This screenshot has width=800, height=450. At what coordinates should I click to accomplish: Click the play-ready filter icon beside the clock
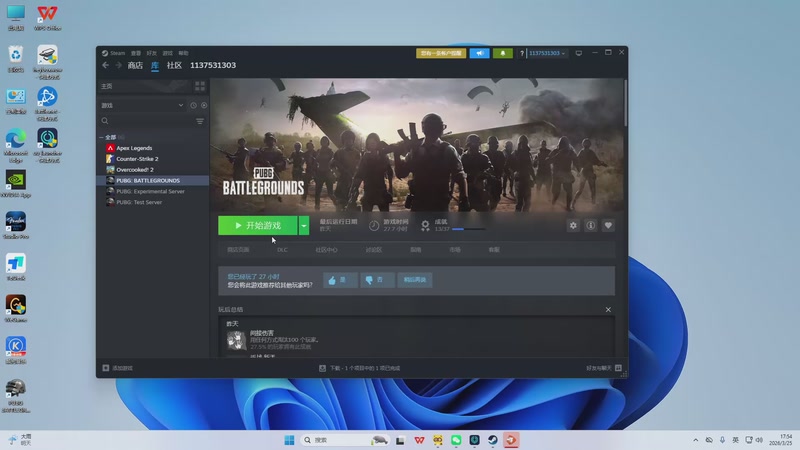[204, 106]
